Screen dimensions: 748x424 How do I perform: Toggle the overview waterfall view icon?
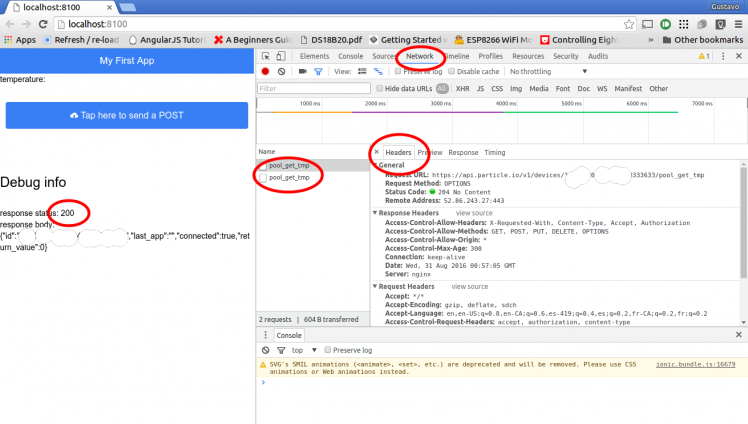click(x=378, y=72)
